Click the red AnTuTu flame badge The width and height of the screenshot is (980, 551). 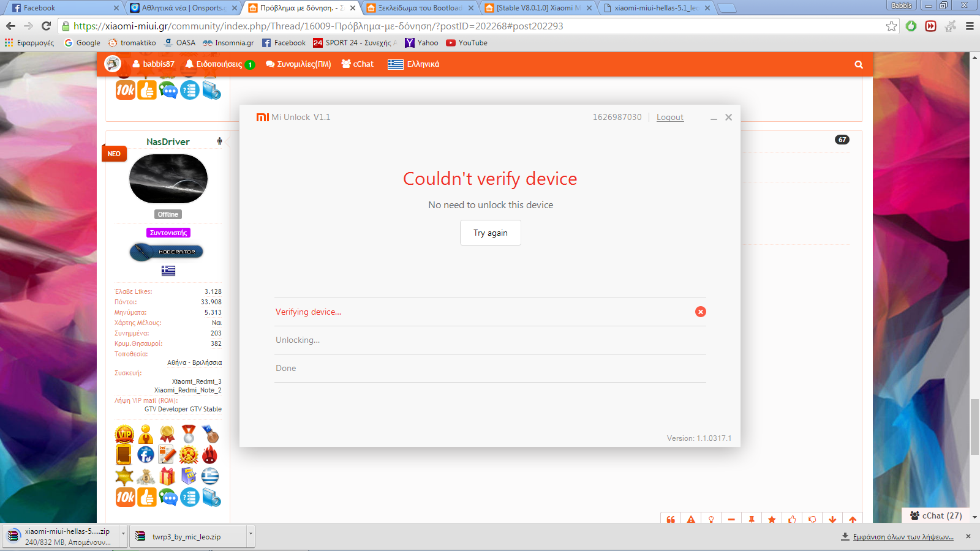(x=210, y=455)
